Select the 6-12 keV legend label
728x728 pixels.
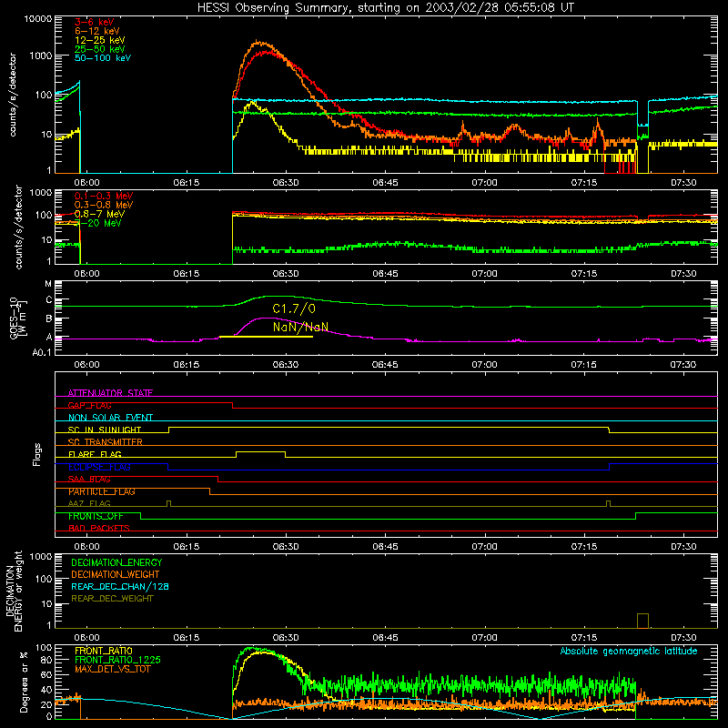click(97, 31)
